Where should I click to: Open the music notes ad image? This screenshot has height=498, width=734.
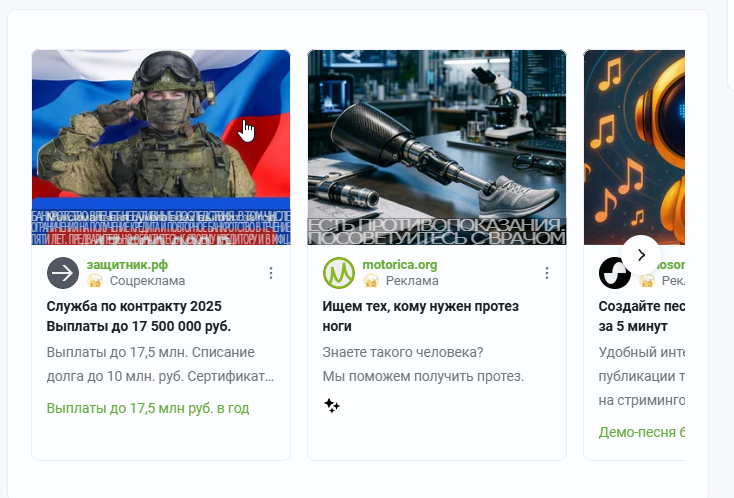tap(634, 147)
